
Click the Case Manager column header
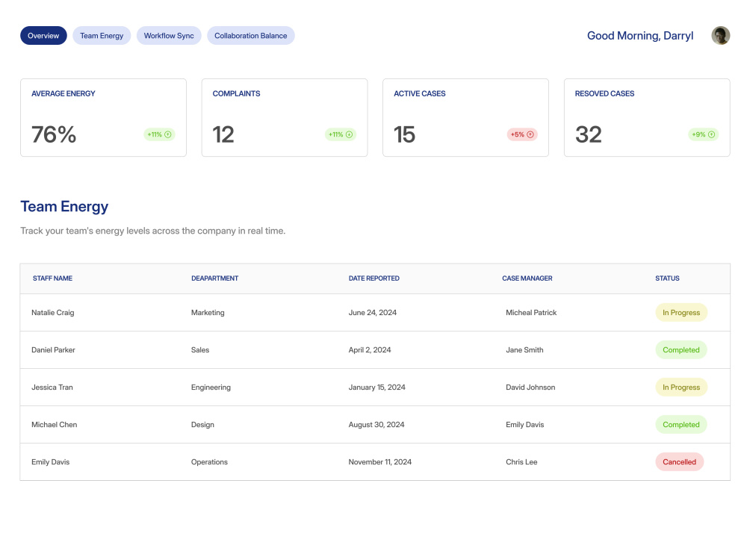tap(527, 279)
